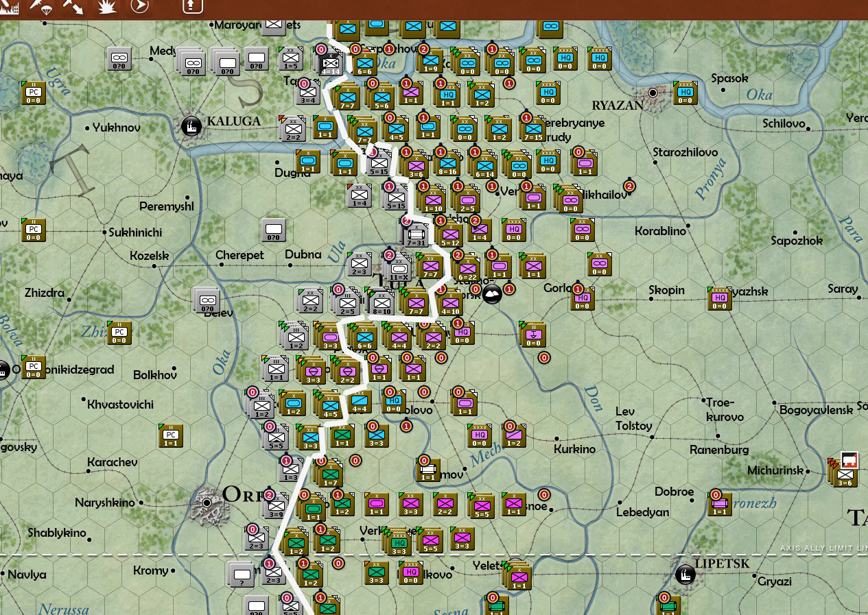Select the HQ counter beside Ryazan city
The height and width of the screenshot is (615, 868).
pyautogui.click(x=685, y=93)
